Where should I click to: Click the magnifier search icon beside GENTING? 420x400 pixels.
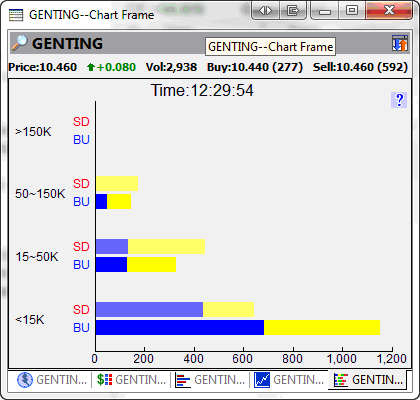point(19,43)
